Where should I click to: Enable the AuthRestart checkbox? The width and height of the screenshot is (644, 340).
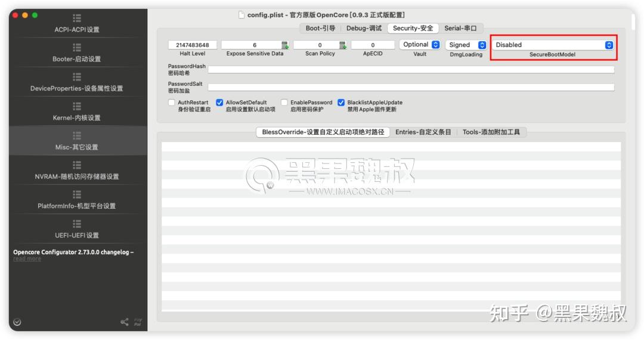[x=172, y=102]
